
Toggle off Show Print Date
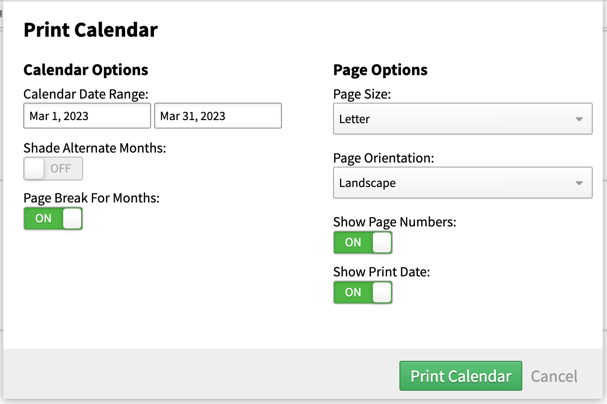[x=362, y=292]
